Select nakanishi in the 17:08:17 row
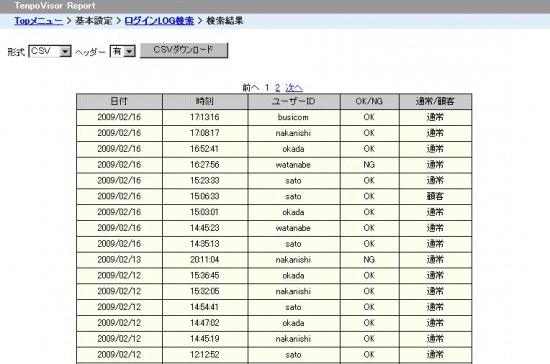The height and width of the screenshot is (364, 550). 294,133
